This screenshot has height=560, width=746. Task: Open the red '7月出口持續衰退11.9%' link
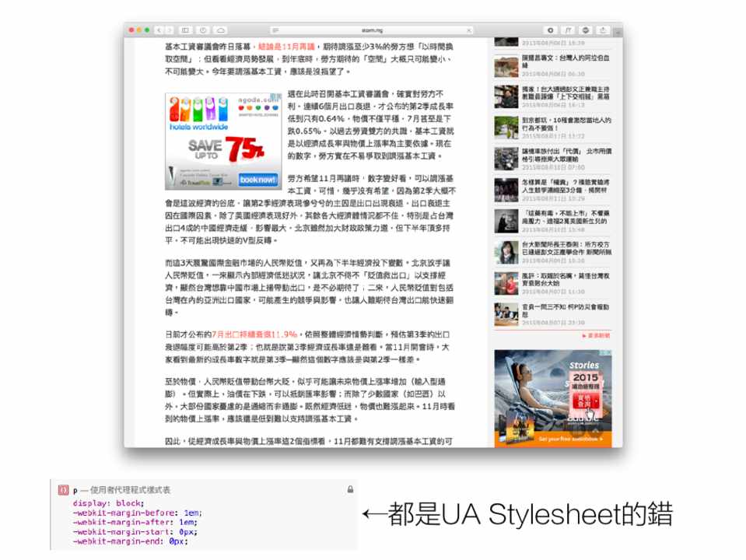point(254,335)
